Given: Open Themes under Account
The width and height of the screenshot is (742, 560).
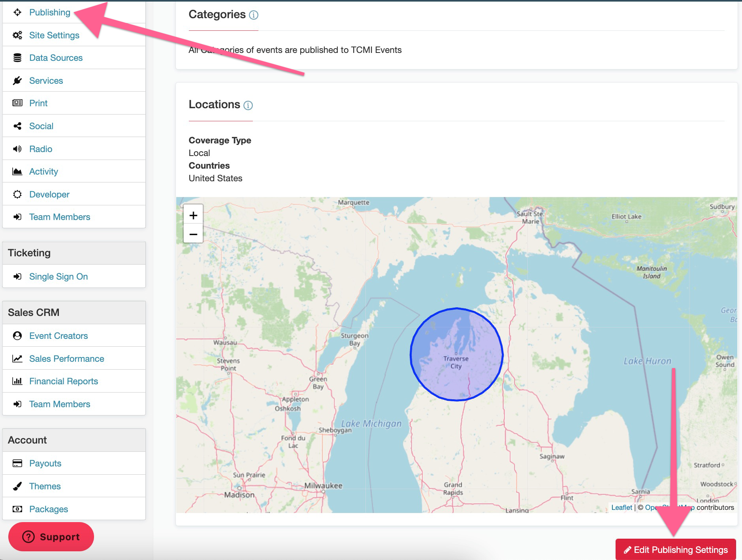Looking at the screenshot, I should [45, 486].
